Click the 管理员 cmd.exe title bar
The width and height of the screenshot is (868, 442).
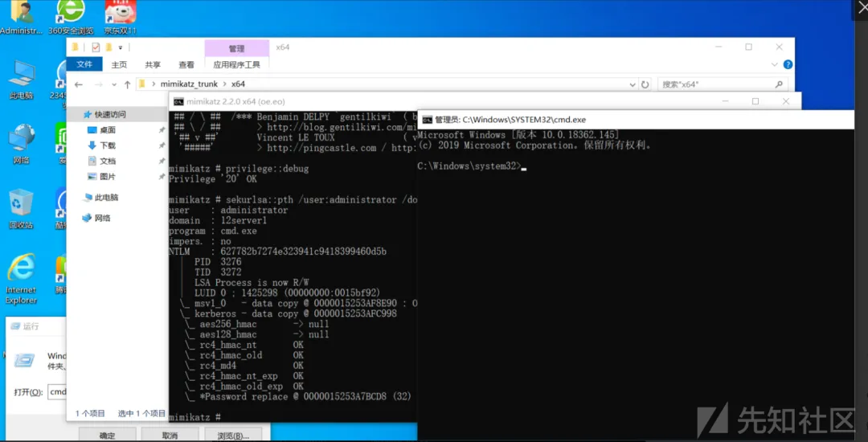coord(637,120)
